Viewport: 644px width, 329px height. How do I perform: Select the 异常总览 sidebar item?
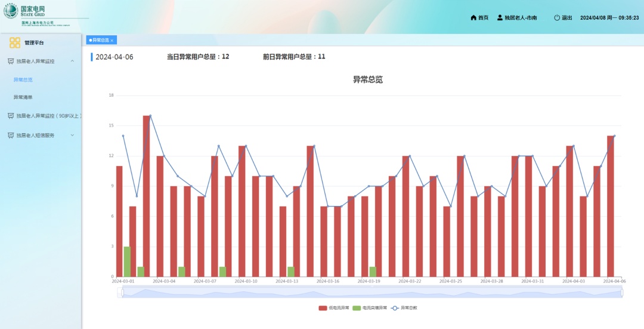(23, 79)
